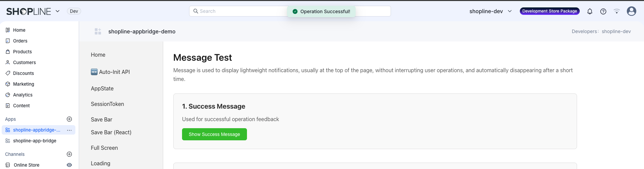Select the Save Bar (React) menu item

[111, 132]
